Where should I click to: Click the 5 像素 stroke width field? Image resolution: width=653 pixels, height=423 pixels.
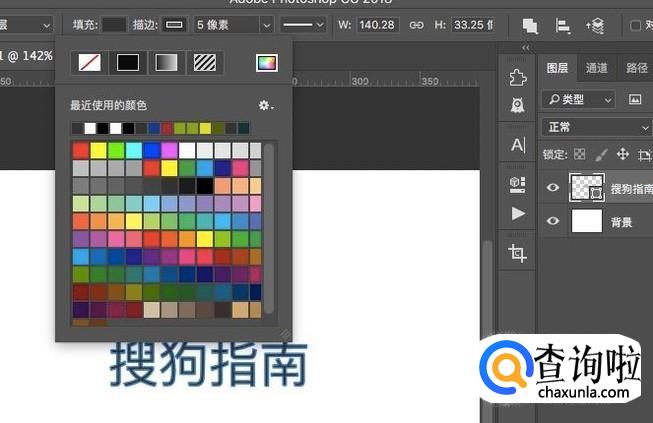pyautogui.click(x=227, y=25)
